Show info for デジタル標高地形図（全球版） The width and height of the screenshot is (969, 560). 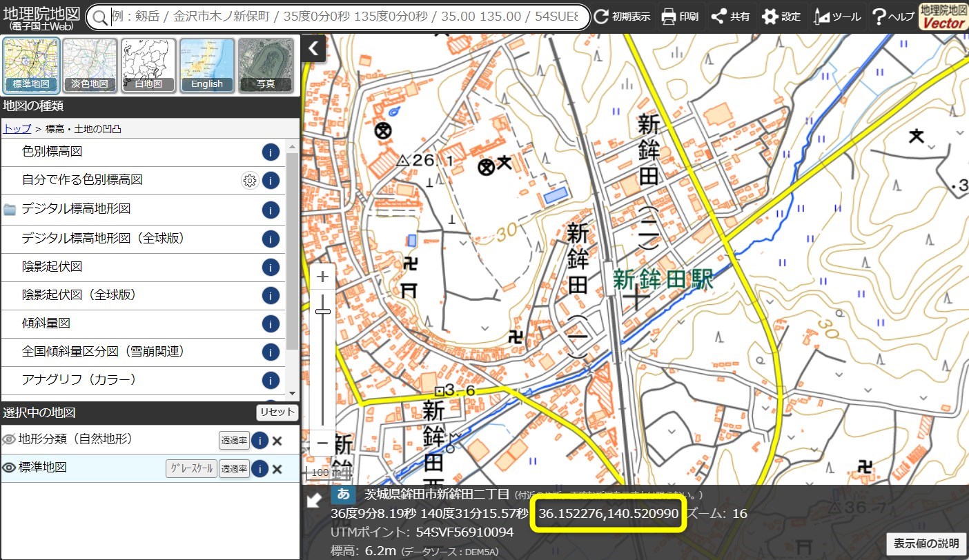click(x=271, y=239)
